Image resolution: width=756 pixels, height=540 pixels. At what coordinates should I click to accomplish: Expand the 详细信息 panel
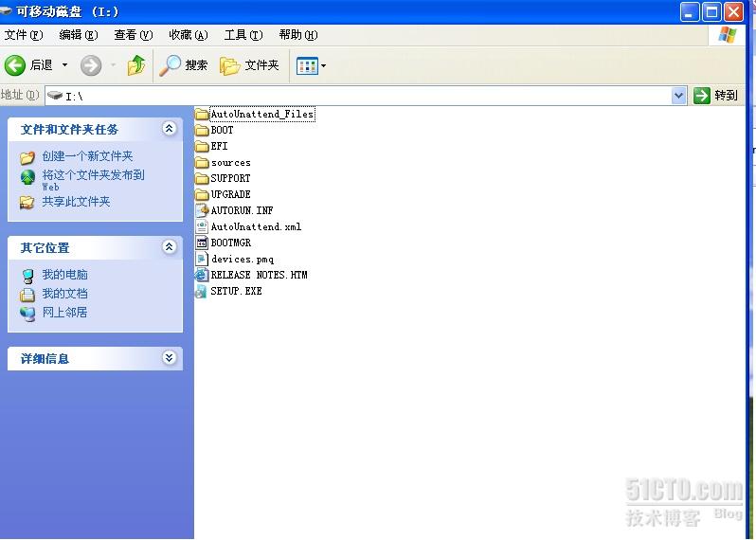[x=169, y=358]
